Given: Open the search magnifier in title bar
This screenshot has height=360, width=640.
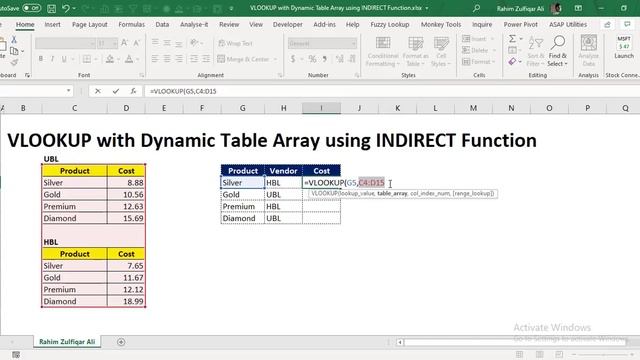Looking at the screenshot, I should [x=476, y=8].
